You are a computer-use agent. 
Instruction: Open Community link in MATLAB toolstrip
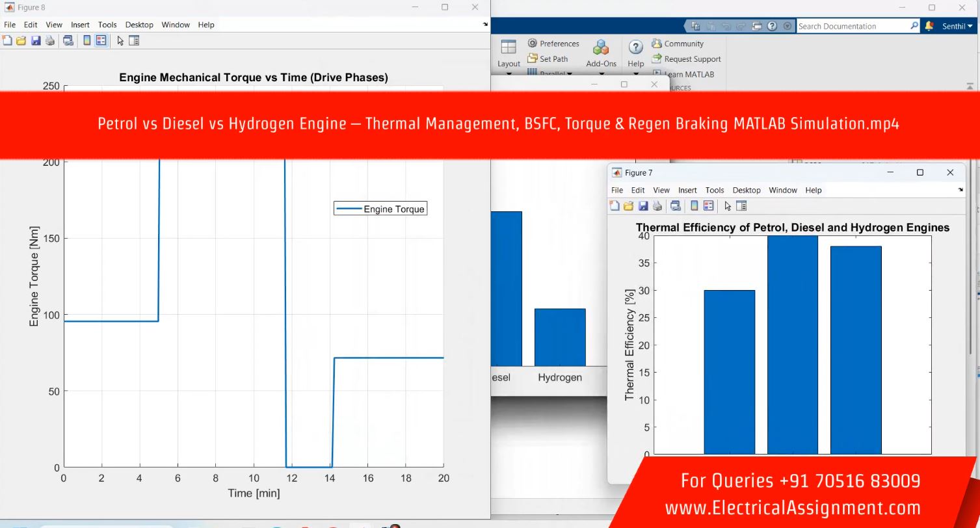[x=678, y=44]
